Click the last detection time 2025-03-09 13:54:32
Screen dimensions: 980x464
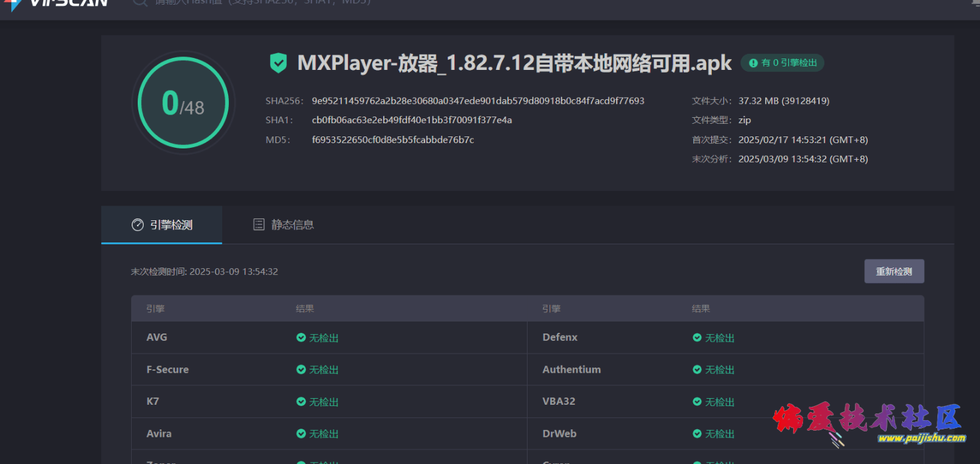point(234,272)
